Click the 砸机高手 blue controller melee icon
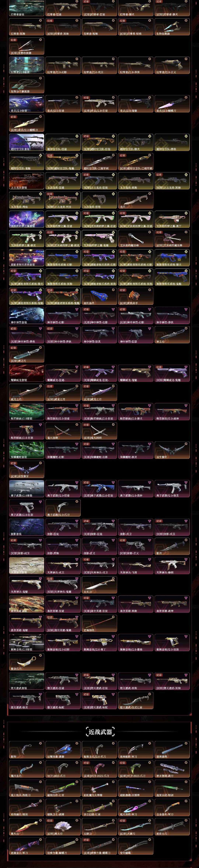The height and width of the screenshot is (868, 199). (99, 296)
